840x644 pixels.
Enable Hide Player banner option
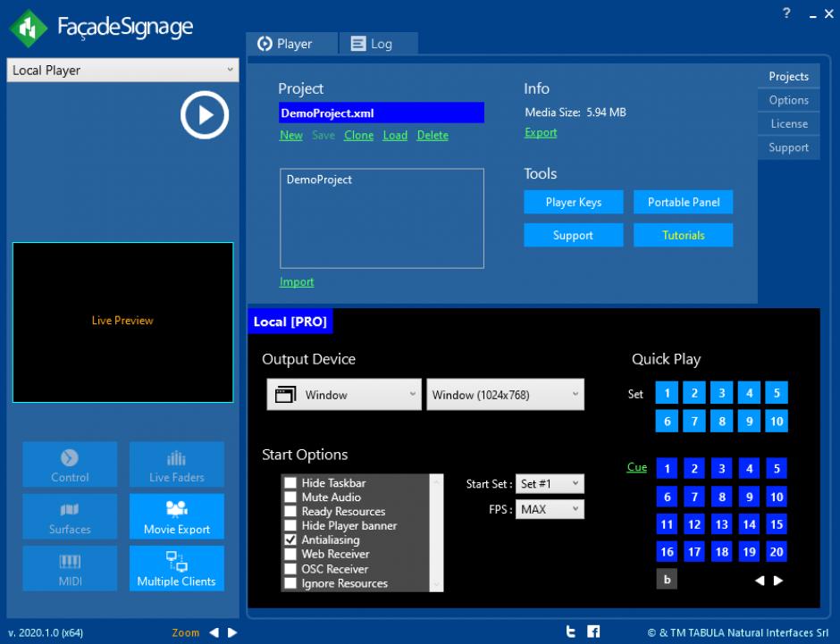(x=290, y=526)
